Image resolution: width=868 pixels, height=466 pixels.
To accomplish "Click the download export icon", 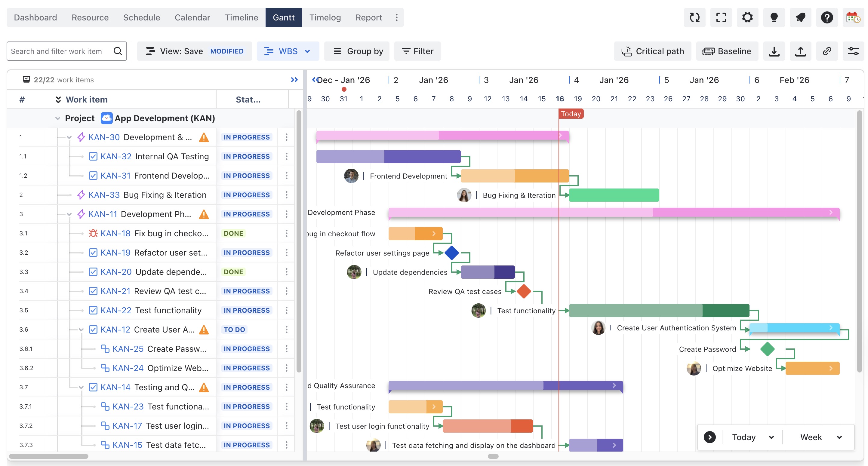I will coord(774,51).
